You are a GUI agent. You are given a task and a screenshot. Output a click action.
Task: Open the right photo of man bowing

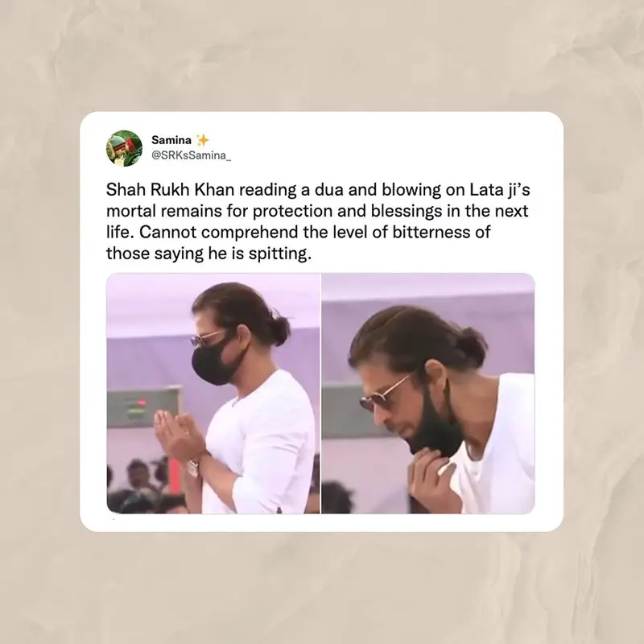tap(428, 393)
